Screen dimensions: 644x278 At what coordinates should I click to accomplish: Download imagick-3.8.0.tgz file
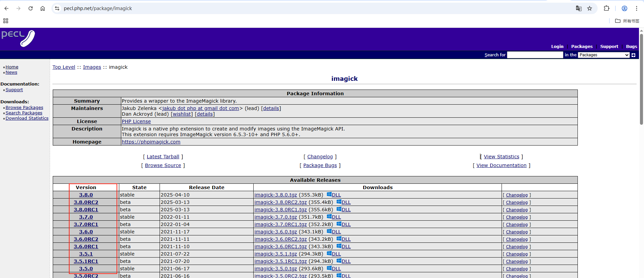click(x=275, y=195)
